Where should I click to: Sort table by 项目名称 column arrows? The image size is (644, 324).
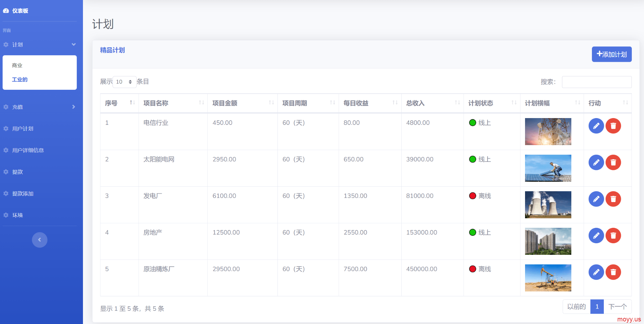(x=202, y=103)
